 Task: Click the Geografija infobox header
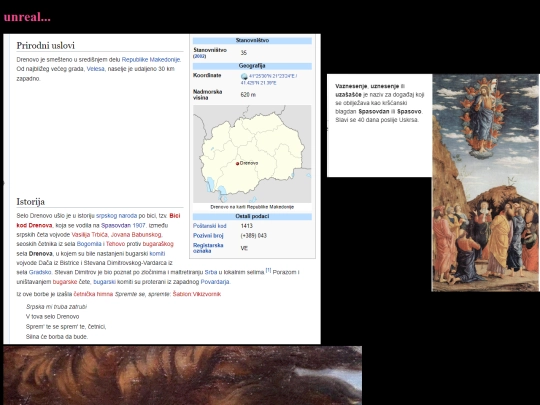pyautogui.click(x=252, y=66)
